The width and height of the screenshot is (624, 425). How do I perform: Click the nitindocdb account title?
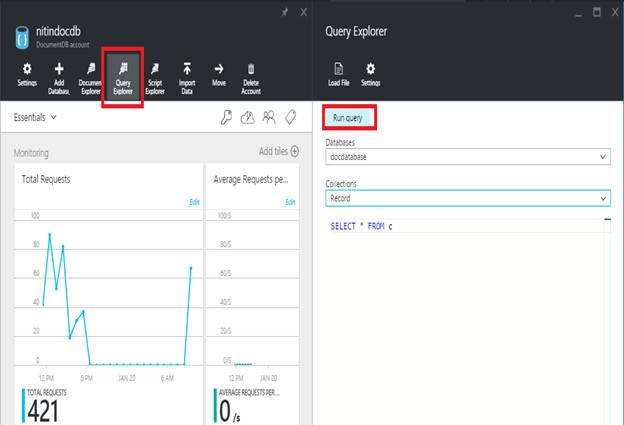[x=58, y=31]
